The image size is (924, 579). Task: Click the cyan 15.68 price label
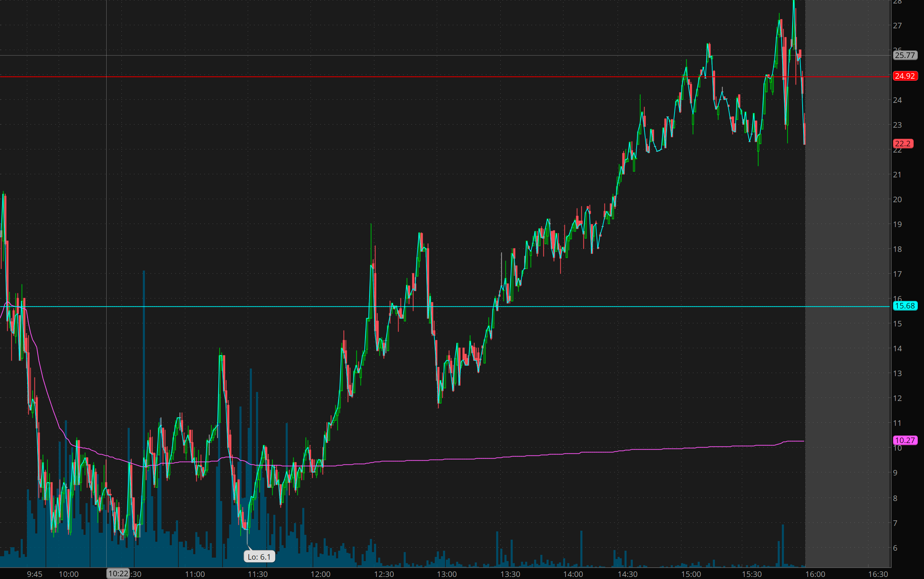click(905, 306)
